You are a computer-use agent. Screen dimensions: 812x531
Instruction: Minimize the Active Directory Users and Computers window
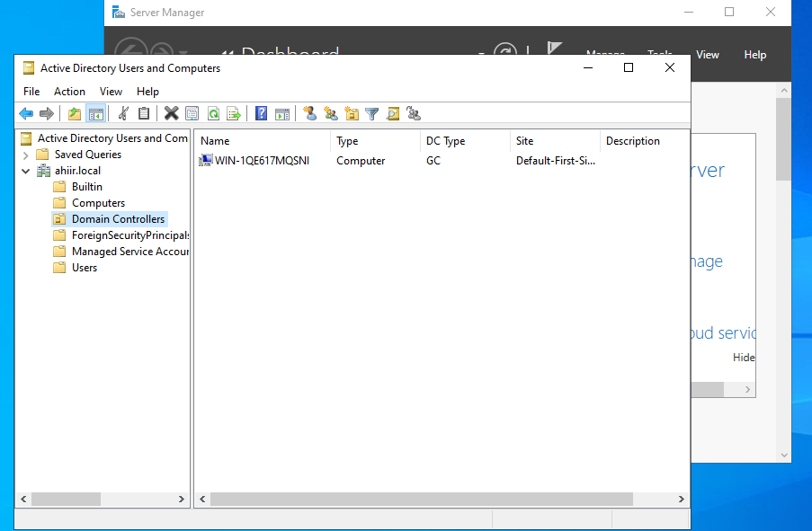click(x=588, y=67)
